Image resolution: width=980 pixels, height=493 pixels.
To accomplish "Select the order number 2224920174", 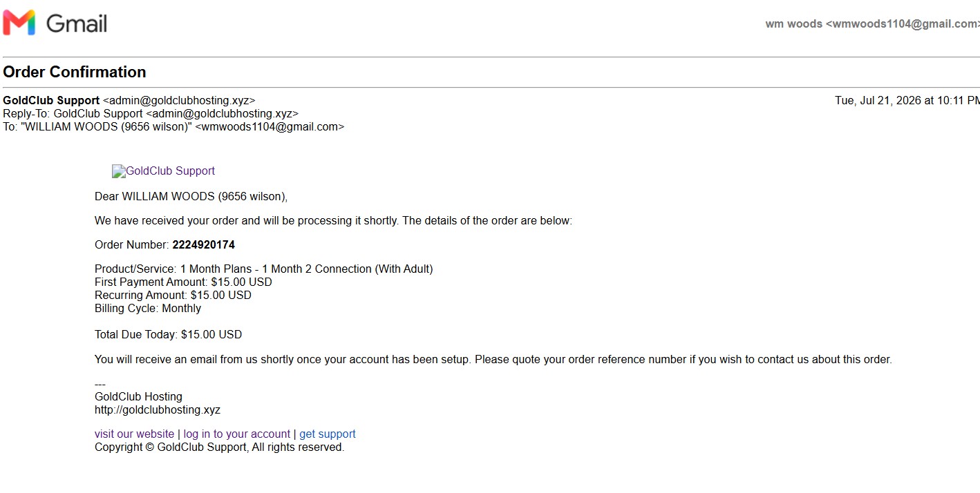I will [204, 245].
